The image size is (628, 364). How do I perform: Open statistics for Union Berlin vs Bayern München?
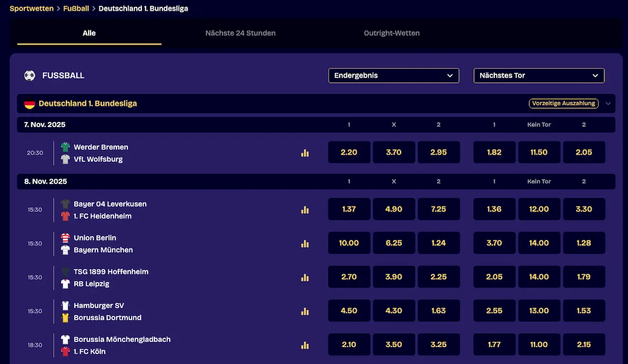pyautogui.click(x=305, y=244)
